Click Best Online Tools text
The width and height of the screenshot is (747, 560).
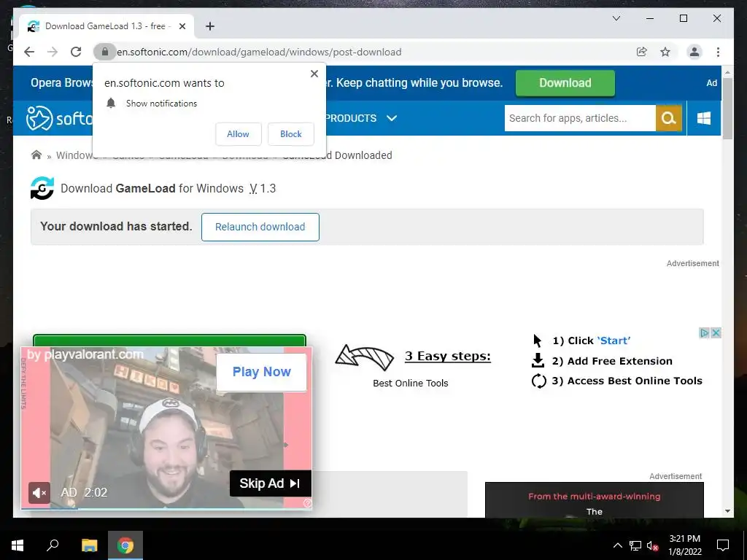click(x=411, y=384)
